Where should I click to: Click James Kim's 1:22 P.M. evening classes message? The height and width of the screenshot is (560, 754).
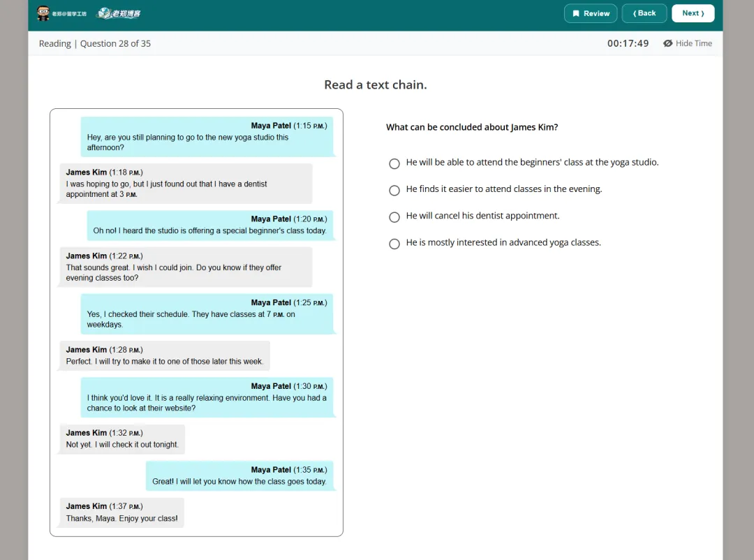185,267
